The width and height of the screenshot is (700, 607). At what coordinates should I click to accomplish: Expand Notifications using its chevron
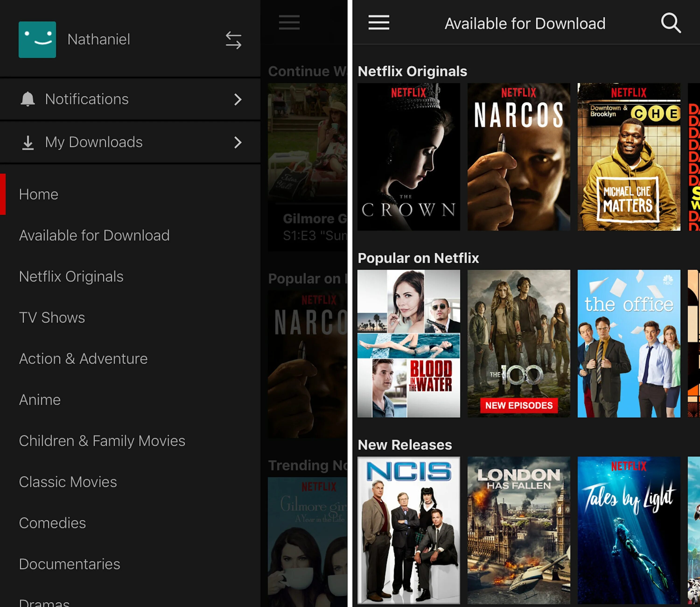point(238,100)
